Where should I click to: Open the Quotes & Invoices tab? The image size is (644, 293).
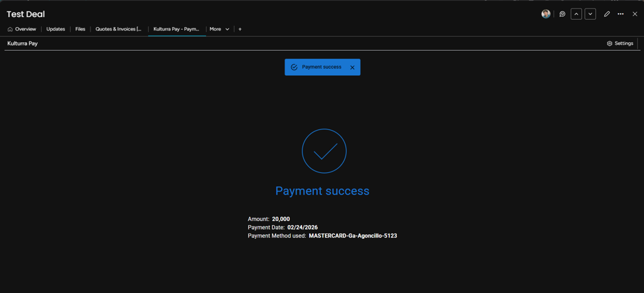click(119, 29)
